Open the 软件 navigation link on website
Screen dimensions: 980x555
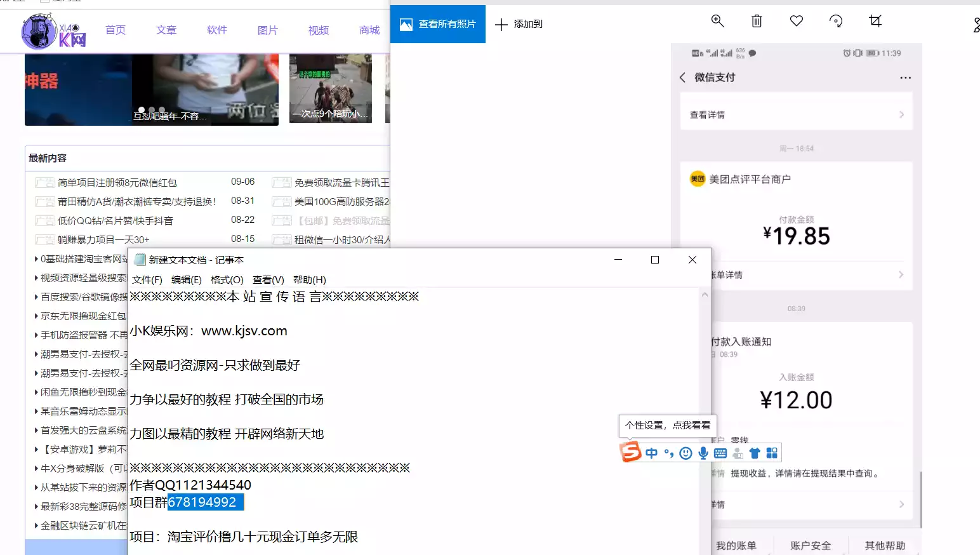[x=217, y=30]
